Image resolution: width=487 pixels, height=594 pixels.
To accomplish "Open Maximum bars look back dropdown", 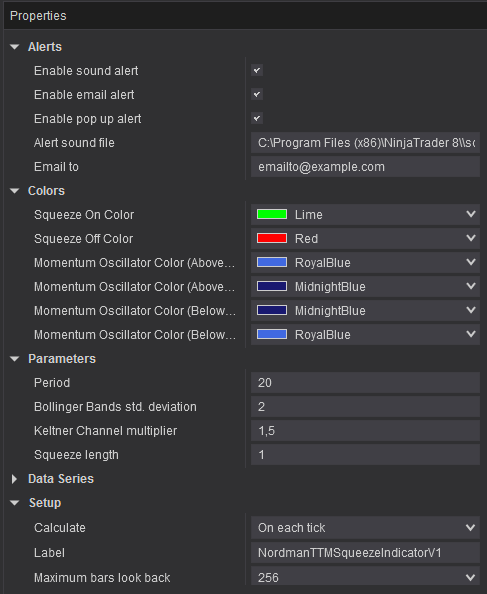I will click(x=365, y=577).
